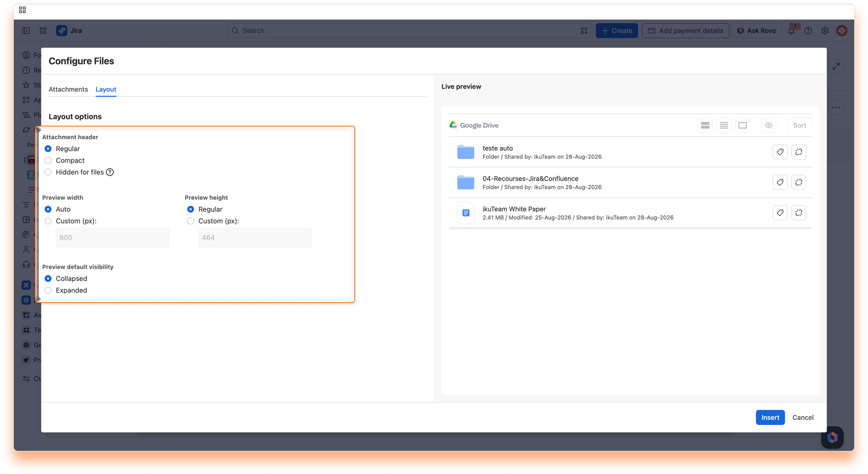Screen dimensions: 868x474
Task: Open Jira settings gear
Action: (825, 30)
